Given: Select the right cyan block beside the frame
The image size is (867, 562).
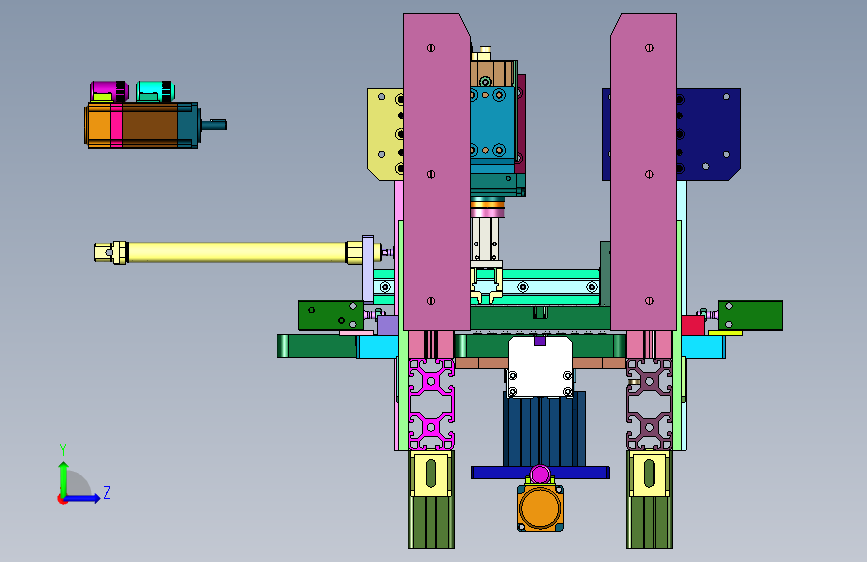Looking at the screenshot, I should point(703,347).
